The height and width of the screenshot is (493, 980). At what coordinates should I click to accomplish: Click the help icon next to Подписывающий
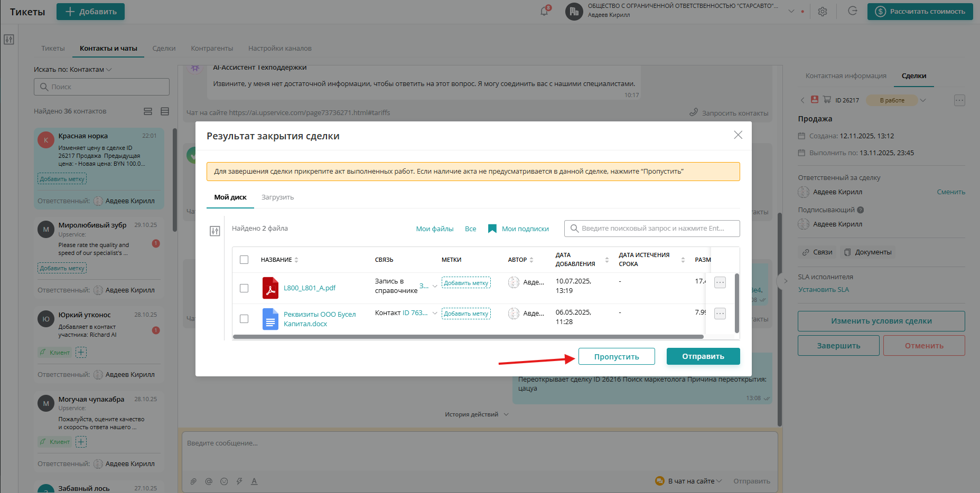coord(861,210)
